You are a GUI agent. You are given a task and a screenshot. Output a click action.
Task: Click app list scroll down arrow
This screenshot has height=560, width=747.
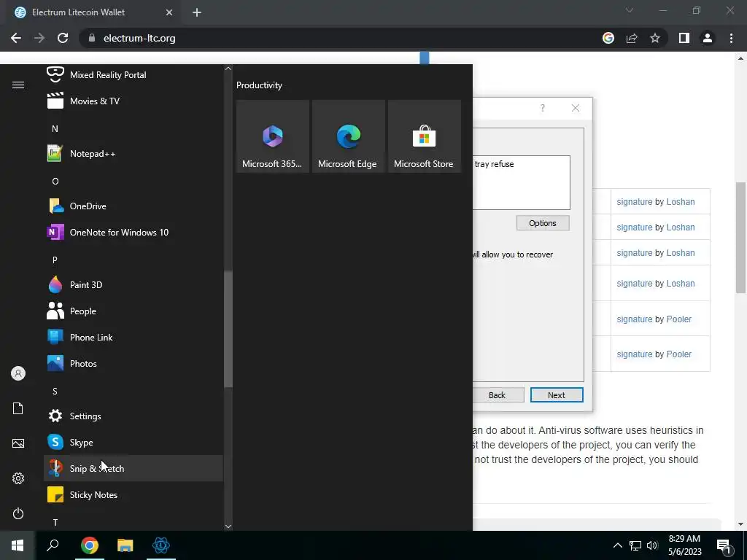[228, 526]
